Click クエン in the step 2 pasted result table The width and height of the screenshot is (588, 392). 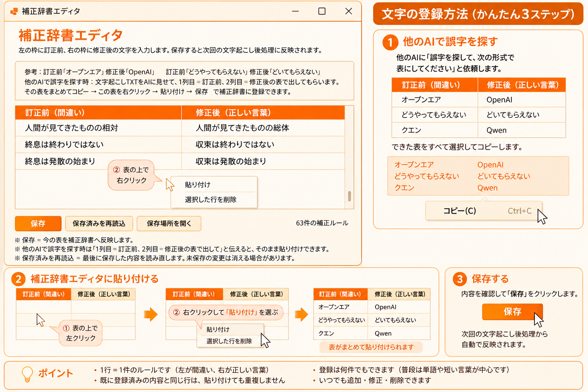pyautogui.click(x=341, y=333)
